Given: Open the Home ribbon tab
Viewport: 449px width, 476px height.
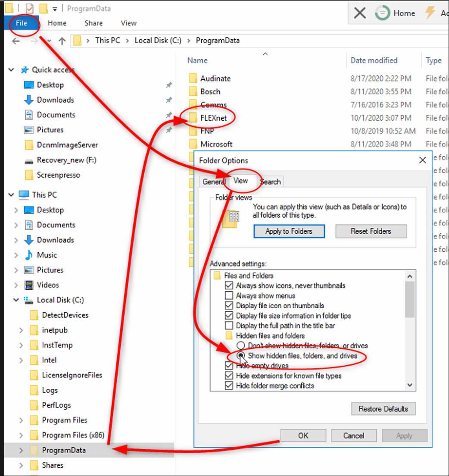Looking at the screenshot, I should [57, 23].
